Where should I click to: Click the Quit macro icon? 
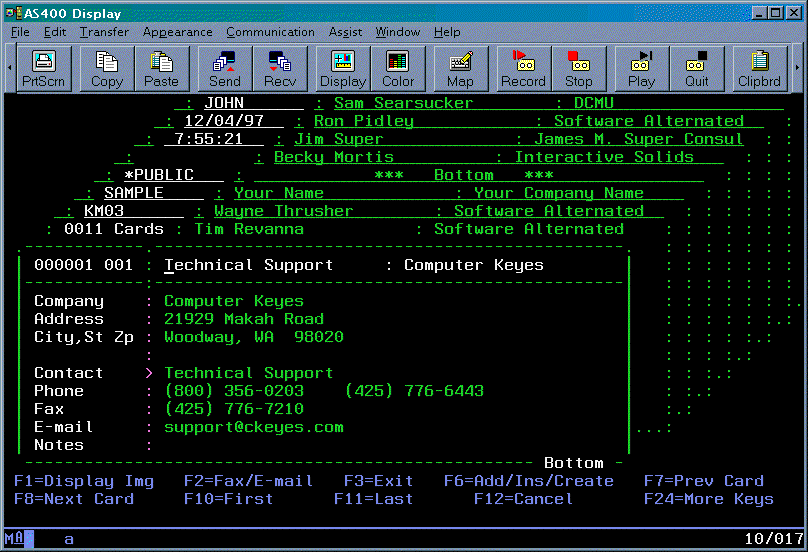point(697,69)
